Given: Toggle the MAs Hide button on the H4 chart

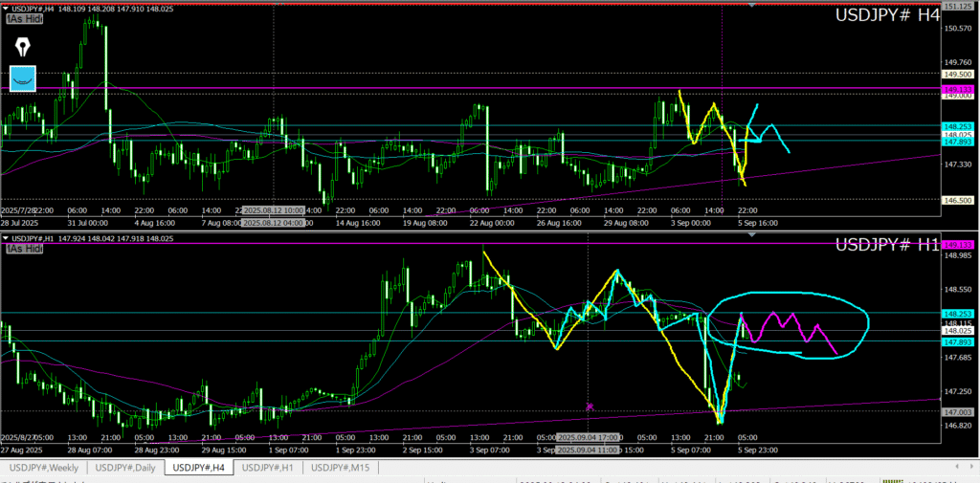Looking at the screenshot, I should (x=24, y=19).
